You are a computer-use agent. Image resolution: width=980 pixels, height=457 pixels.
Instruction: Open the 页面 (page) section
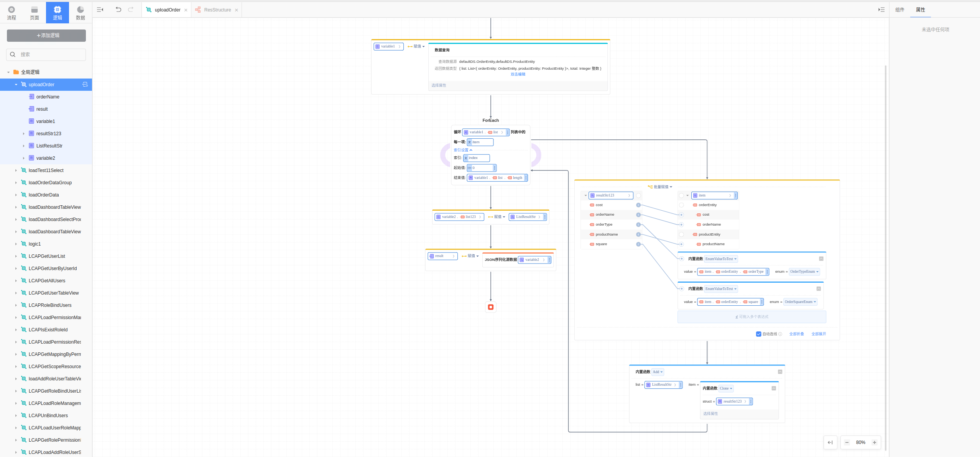(x=35, y=13)
